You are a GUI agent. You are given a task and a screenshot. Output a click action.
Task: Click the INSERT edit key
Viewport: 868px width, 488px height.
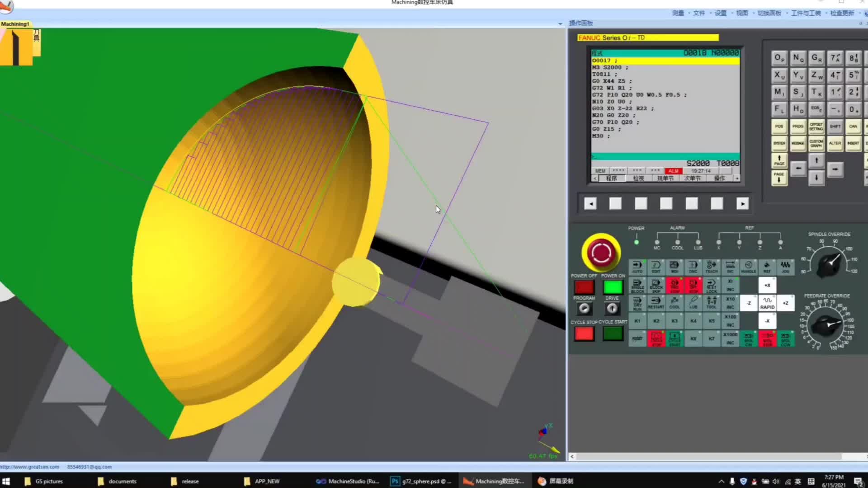pos(853,143)
